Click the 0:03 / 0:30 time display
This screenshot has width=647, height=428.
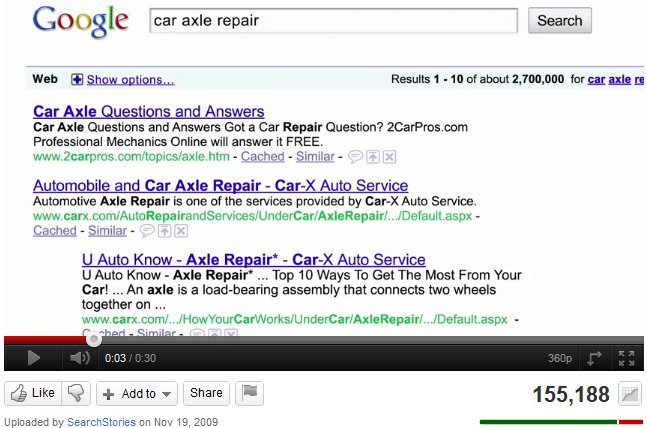point(130,358)
